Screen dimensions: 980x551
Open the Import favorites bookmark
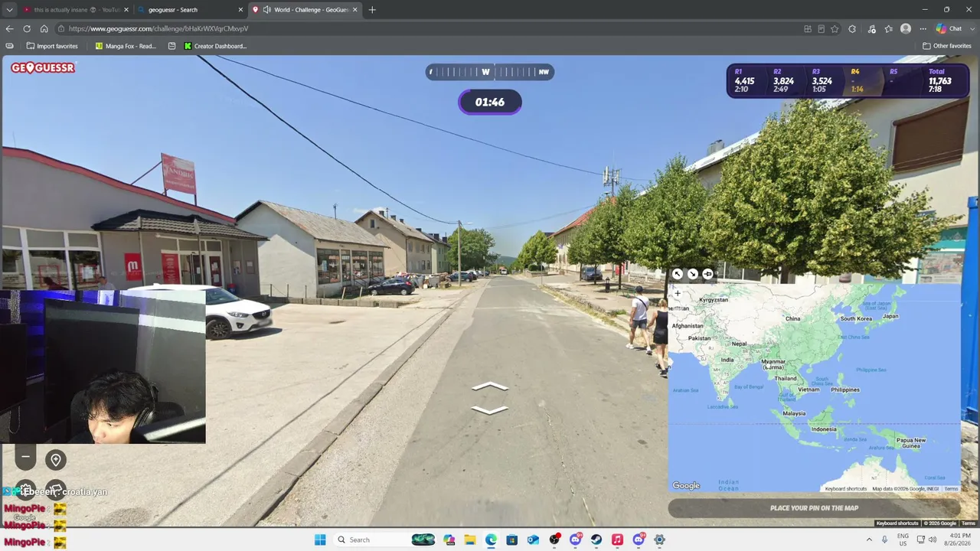pyautogui.click(x=51, y=46)
